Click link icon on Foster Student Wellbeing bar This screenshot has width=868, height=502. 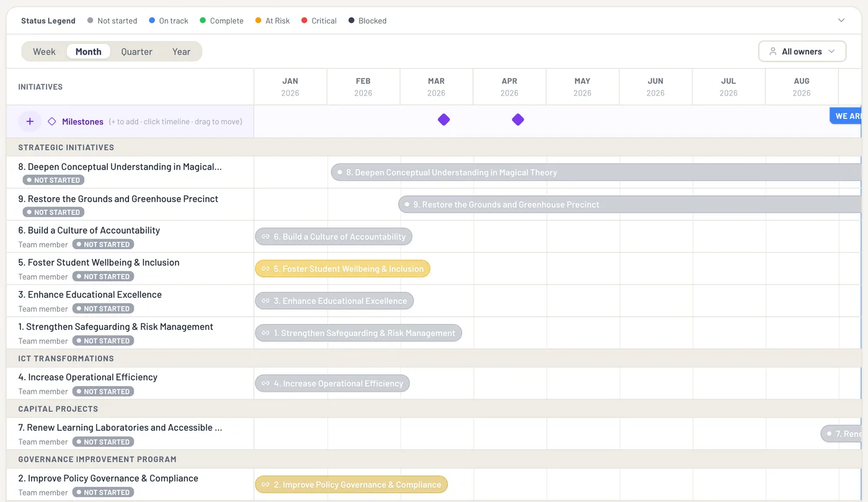[265, 269]
